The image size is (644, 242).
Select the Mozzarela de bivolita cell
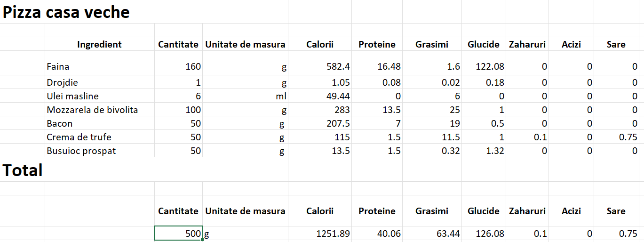point(100,110)
